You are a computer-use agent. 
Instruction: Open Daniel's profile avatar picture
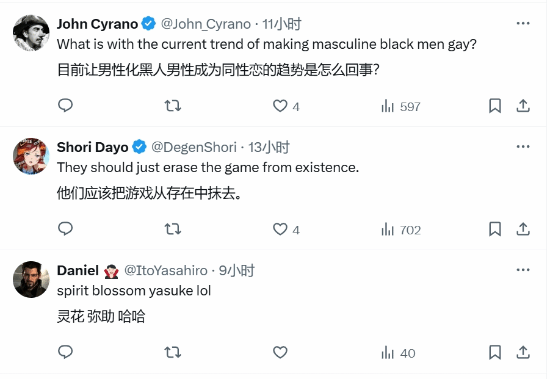(31, 279)
